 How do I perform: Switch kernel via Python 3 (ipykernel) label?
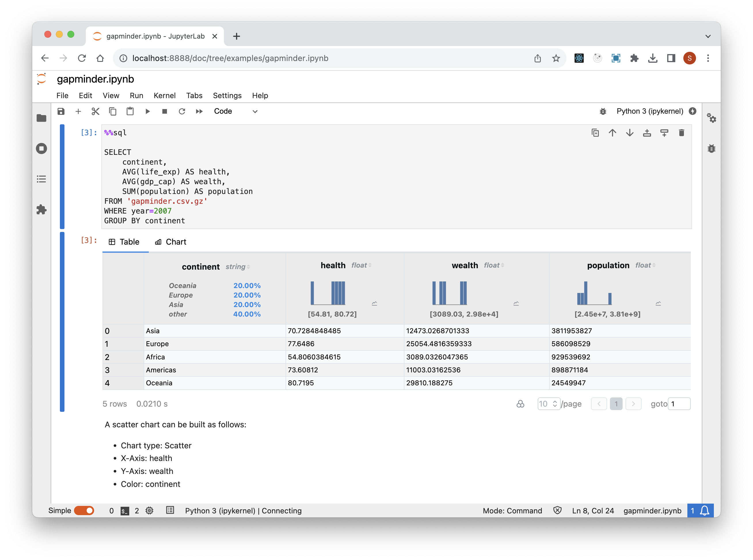650,112
